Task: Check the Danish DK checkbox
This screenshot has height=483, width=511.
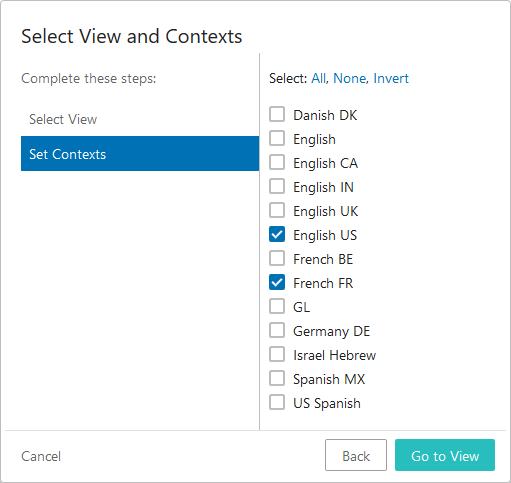Action: tap(277, 114)
